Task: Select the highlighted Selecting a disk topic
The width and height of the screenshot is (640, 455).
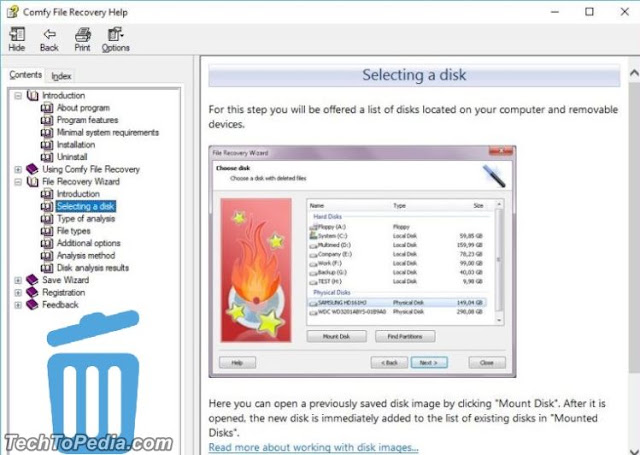Action: click(86, 206)
